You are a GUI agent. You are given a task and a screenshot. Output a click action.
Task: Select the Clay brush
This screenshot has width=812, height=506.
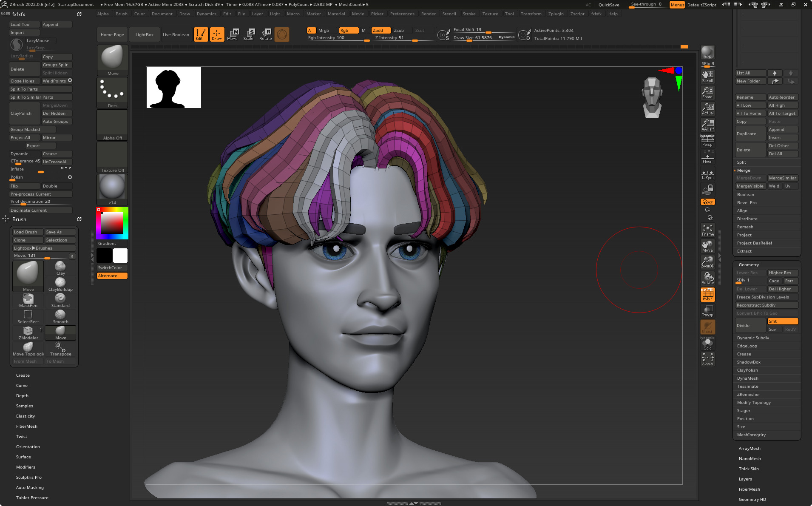coord(60,268)
